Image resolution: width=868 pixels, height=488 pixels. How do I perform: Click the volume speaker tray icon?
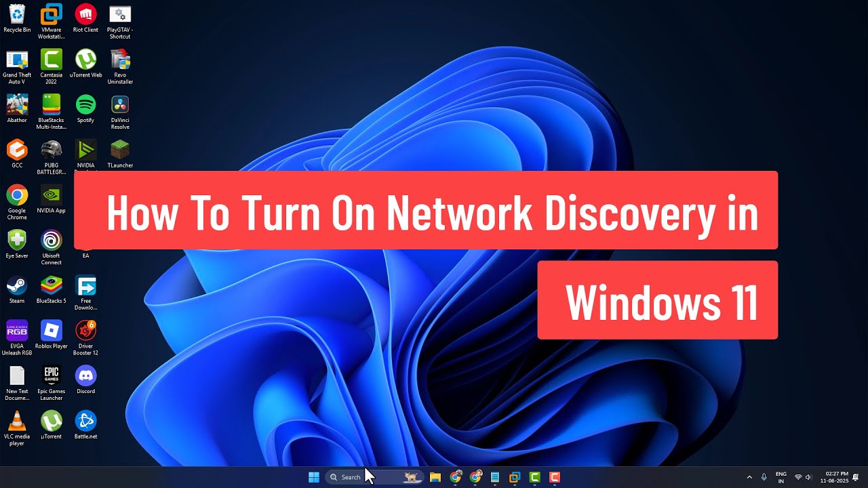808,477
